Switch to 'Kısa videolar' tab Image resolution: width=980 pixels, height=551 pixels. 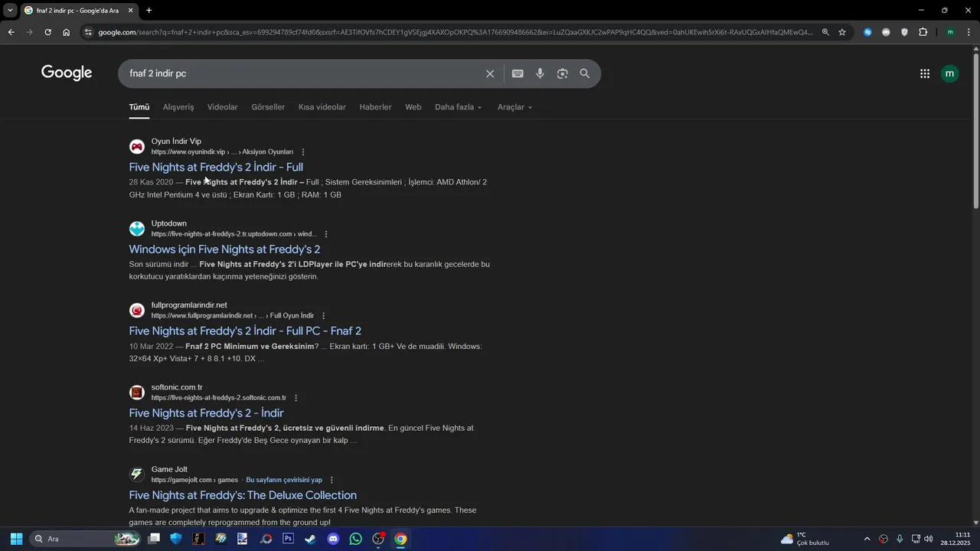point(322,107)
